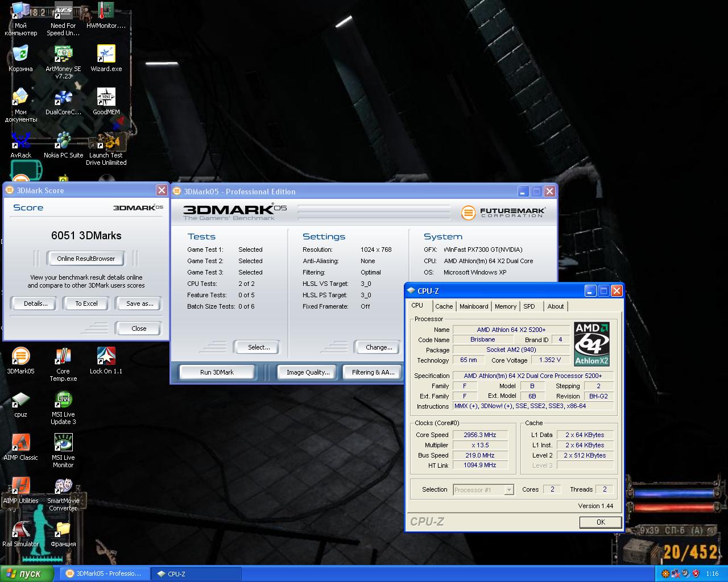Open AIMP Classic shortcut
728x582 pixels.
tap(20, 447)
